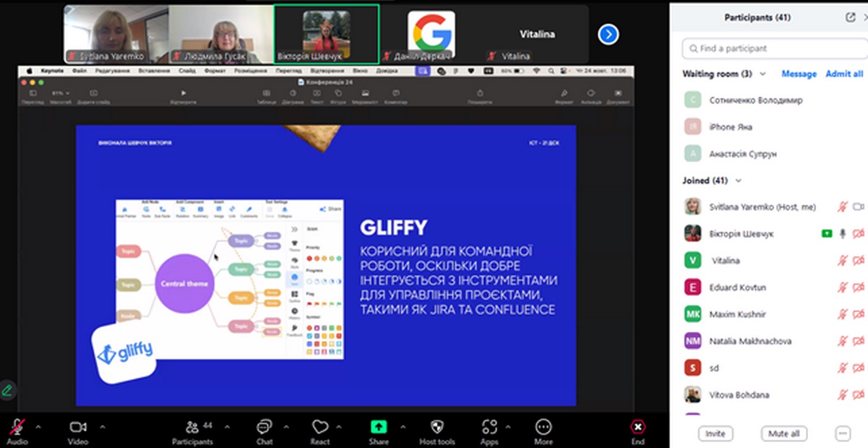The width and height of the screenshot is (868, 448).
Task: Click the green Share screen icon
Action: [379, 427]
